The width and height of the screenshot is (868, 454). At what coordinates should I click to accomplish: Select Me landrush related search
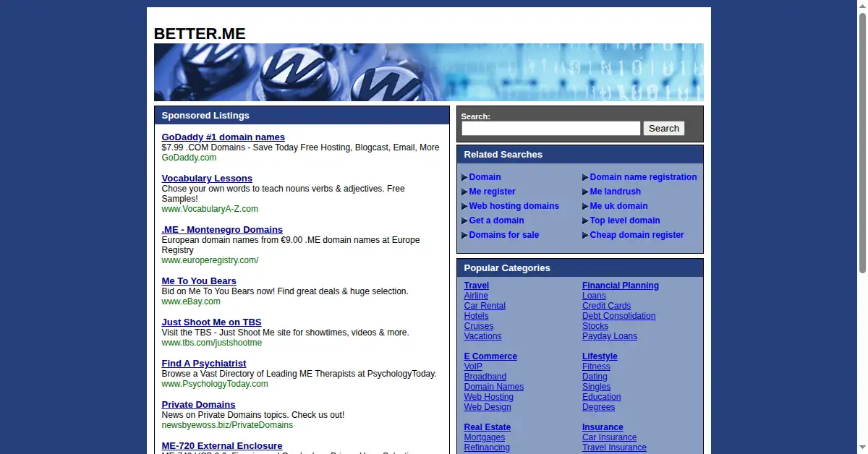(x=615, y=192)
